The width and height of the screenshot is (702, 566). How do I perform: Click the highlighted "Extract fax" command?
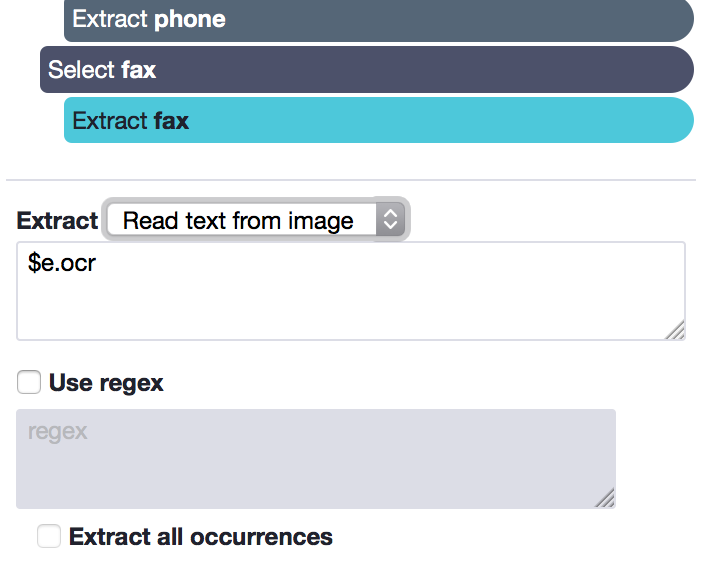[379, 120]
